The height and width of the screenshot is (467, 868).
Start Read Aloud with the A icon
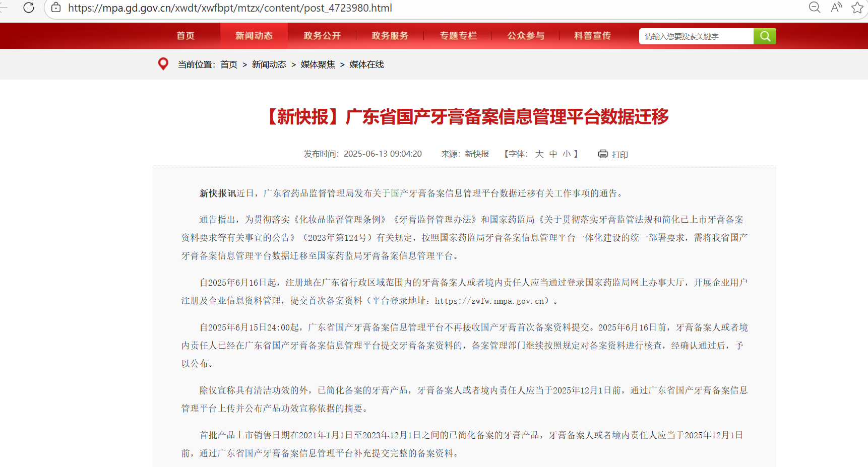tap(836, 8)
